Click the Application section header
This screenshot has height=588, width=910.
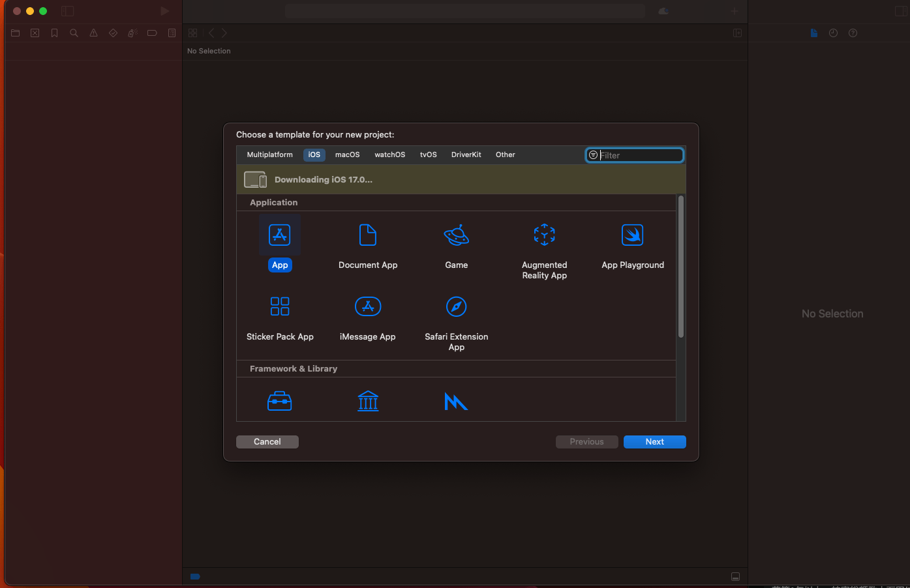[x=273, y=203]
